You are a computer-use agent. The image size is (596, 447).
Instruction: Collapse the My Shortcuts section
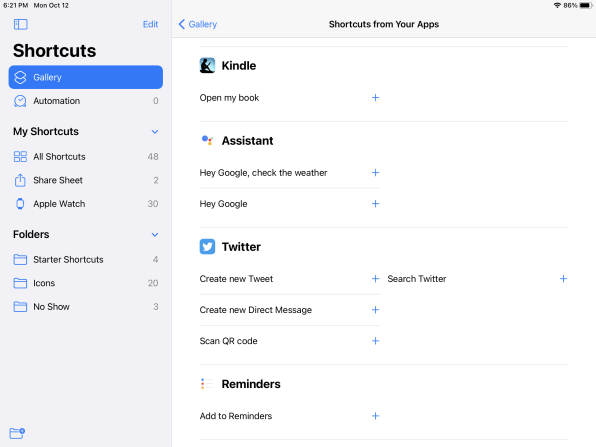(x=155, y=132)
